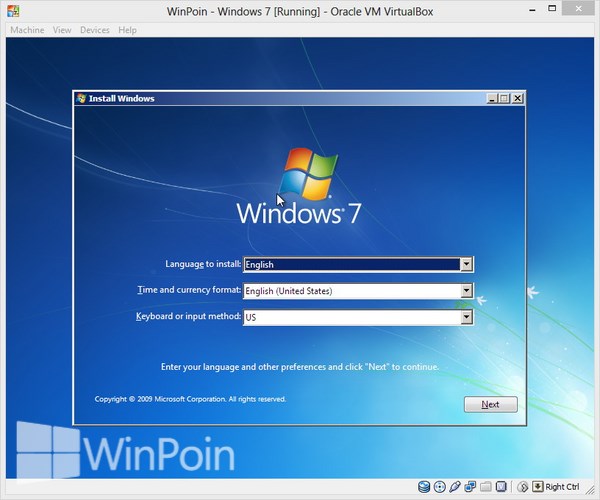Viewport: 600px width, 500px height.
Task: Open the Language to install dropdown arrow
Action: (x=466, y=264)
